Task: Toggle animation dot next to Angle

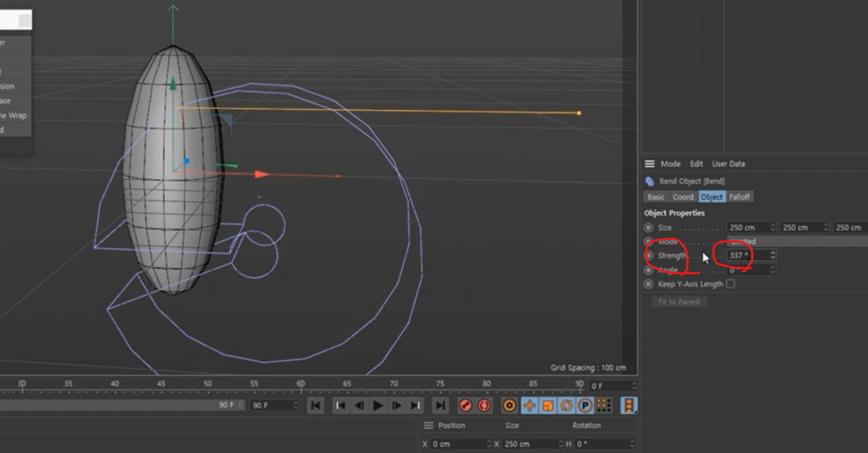Action: tap(649, 270)
